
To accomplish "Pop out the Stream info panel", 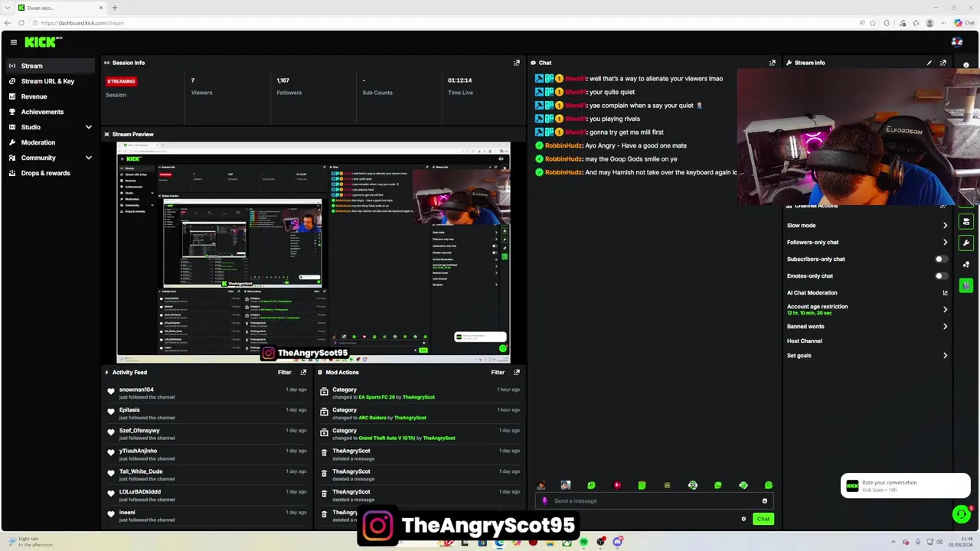I will click(943, 63).
